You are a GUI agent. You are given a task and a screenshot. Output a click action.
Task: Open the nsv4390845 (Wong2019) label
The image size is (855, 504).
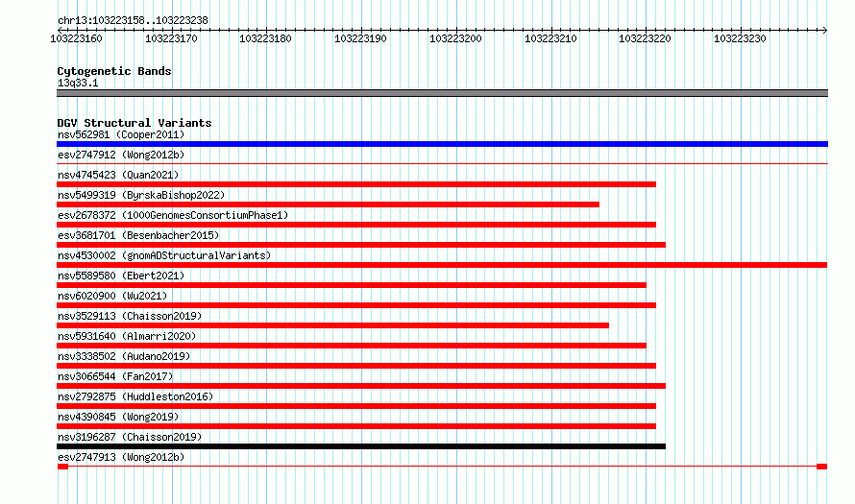118,417
